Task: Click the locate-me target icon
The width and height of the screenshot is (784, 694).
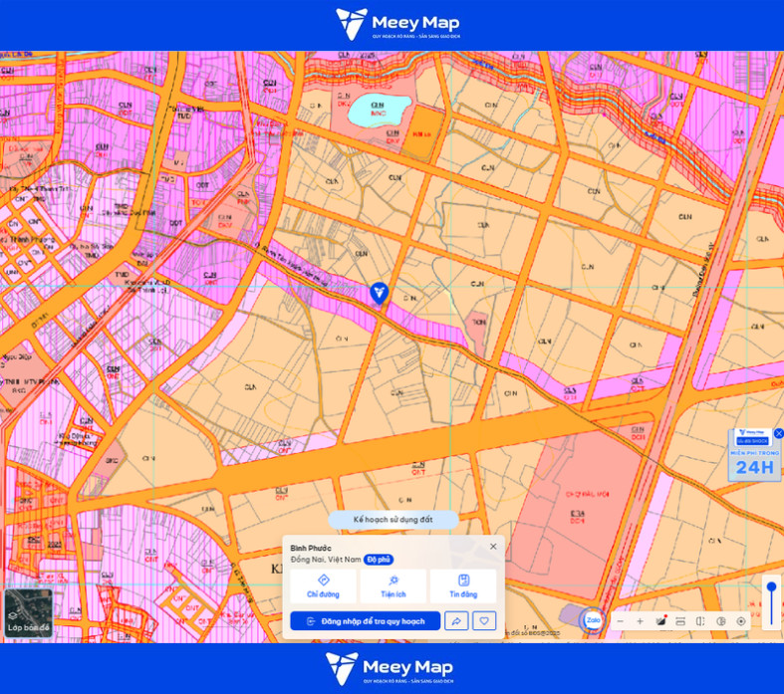Action: 741,621
